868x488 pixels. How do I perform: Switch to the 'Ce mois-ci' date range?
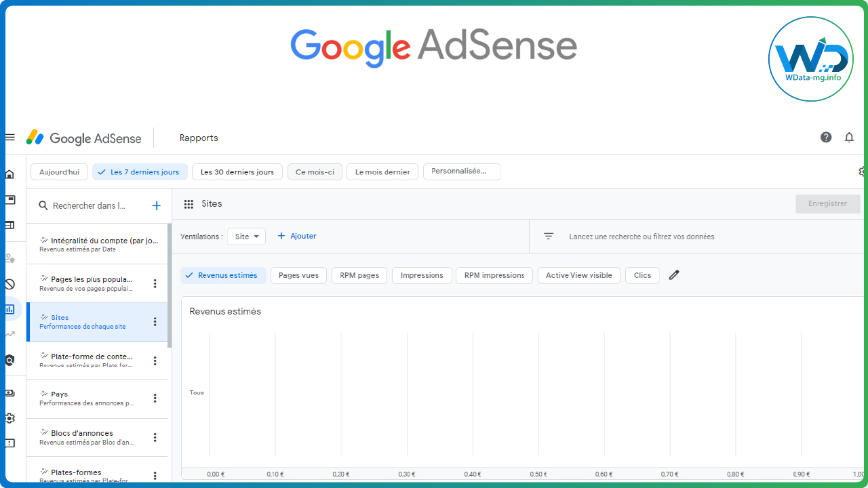[315, 171]
